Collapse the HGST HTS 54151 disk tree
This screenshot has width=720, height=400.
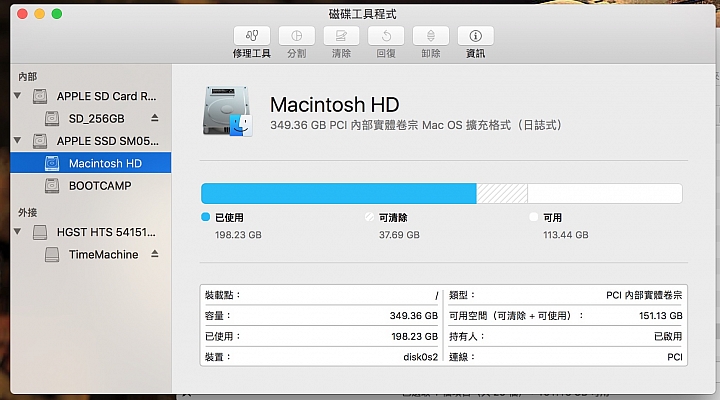[17, 231]
